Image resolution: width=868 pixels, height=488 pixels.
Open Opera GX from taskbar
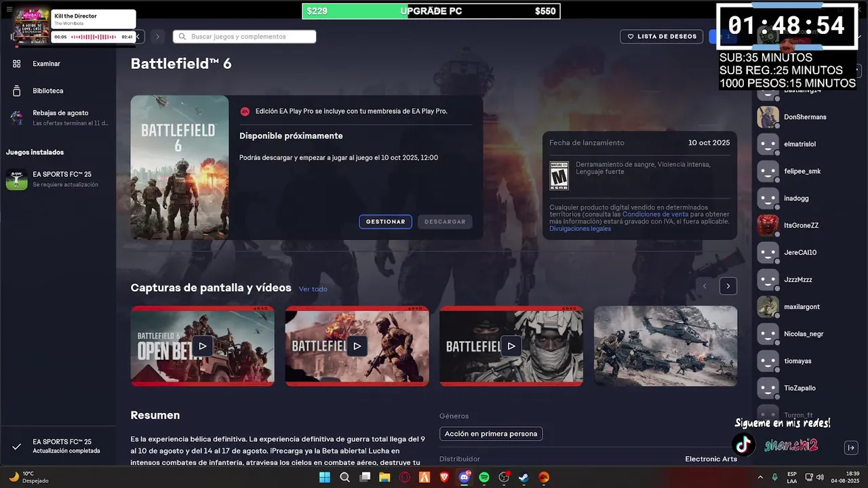click(x=405, y=477)
